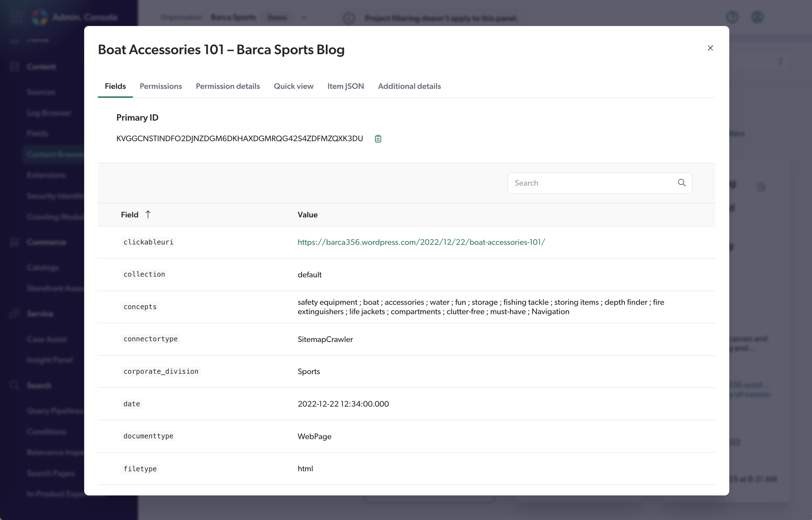Click the Primary ID string
This screenshot has width=812, height=520.
tap(239, 139)
